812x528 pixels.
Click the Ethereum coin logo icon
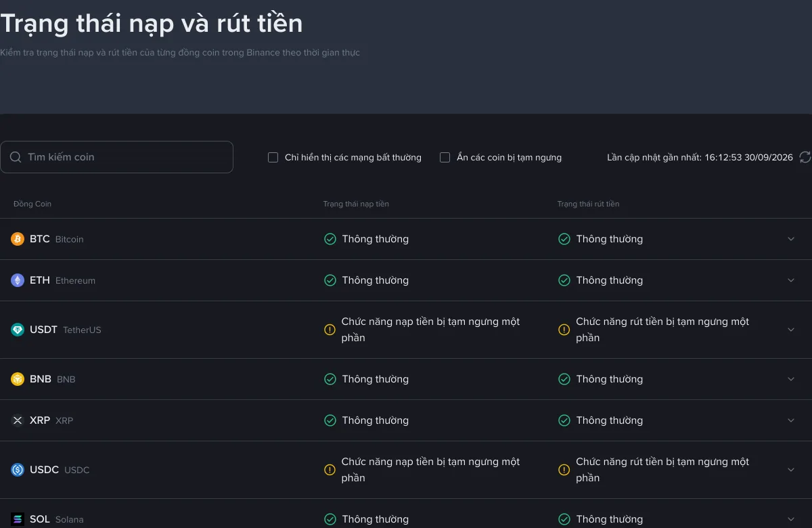click(18, 280)
